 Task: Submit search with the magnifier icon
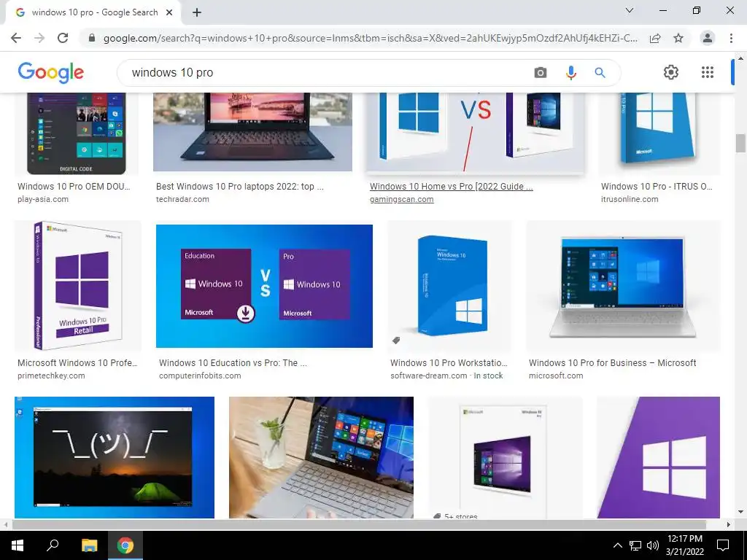[600, 72]
